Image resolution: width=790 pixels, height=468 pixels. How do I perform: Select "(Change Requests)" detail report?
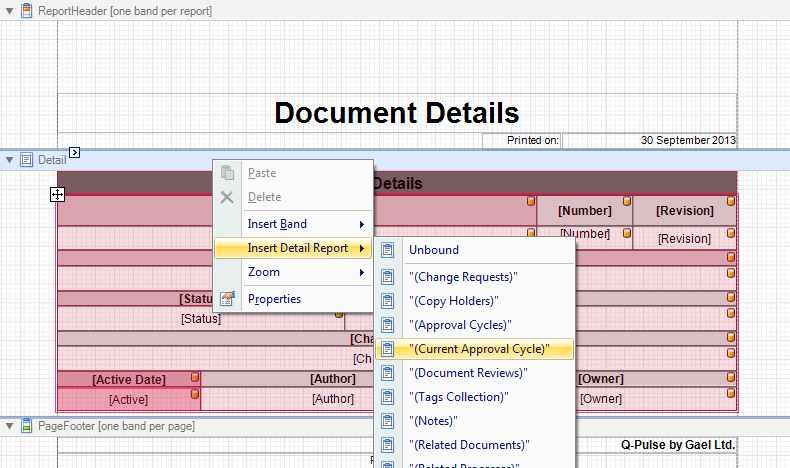pyautogui.click(x=475, y=277)
